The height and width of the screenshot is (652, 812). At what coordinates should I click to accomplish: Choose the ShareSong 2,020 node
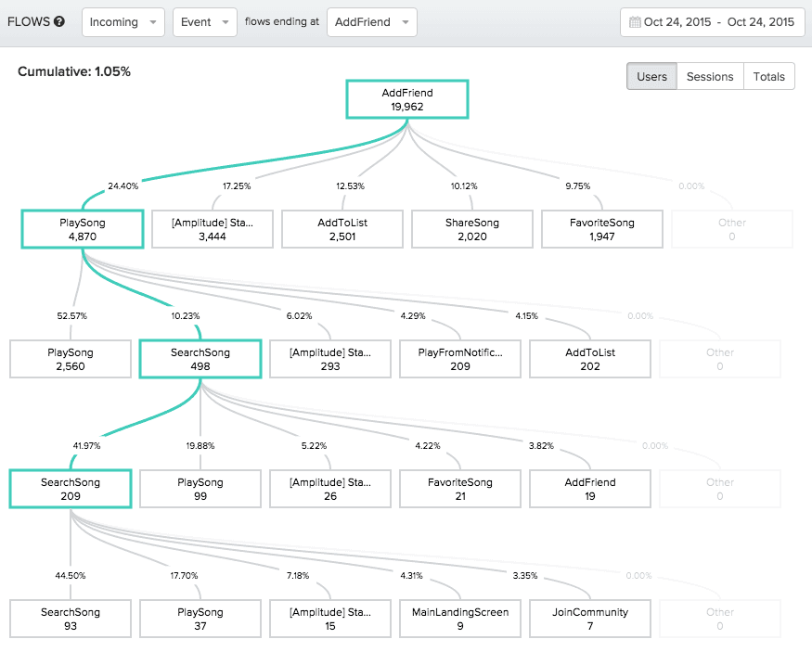472,229
